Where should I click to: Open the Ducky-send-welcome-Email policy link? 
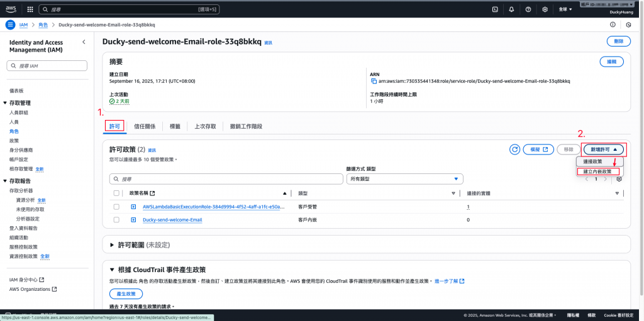pos(172,220)
